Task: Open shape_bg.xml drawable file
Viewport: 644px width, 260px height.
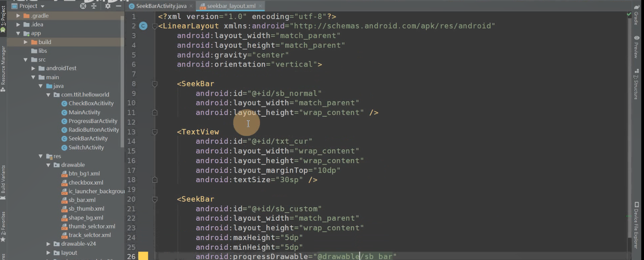Action: click(82, 218)
